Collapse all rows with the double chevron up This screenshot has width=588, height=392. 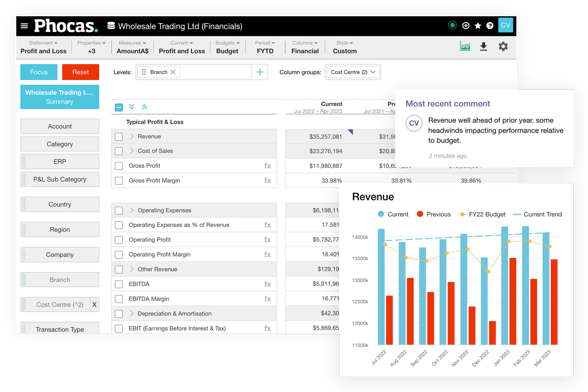click(144, 107)
